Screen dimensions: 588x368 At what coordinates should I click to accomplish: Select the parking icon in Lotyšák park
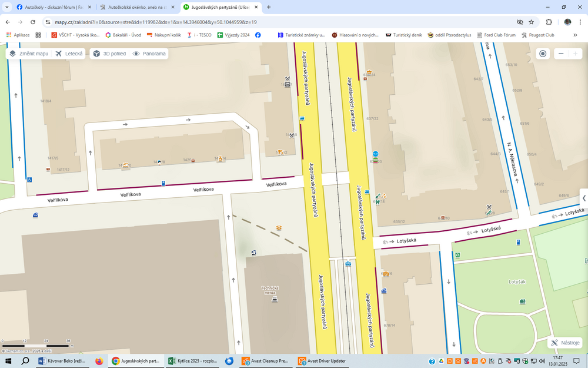click(x=518, y=242)
